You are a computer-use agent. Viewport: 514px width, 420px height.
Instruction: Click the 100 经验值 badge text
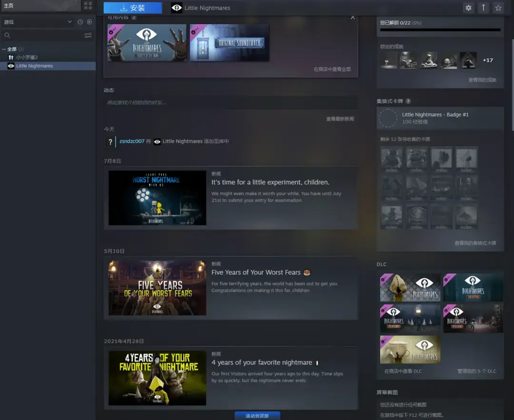click(x=415, y=122)
